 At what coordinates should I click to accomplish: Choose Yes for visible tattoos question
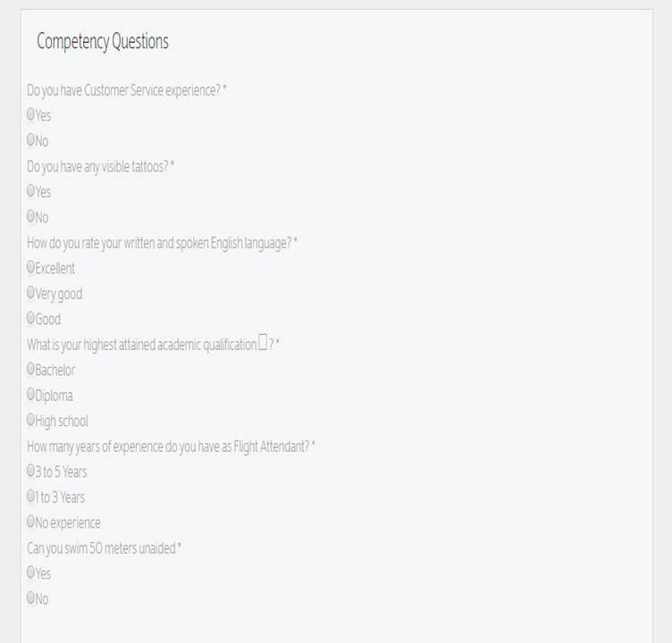click(31, 190)
